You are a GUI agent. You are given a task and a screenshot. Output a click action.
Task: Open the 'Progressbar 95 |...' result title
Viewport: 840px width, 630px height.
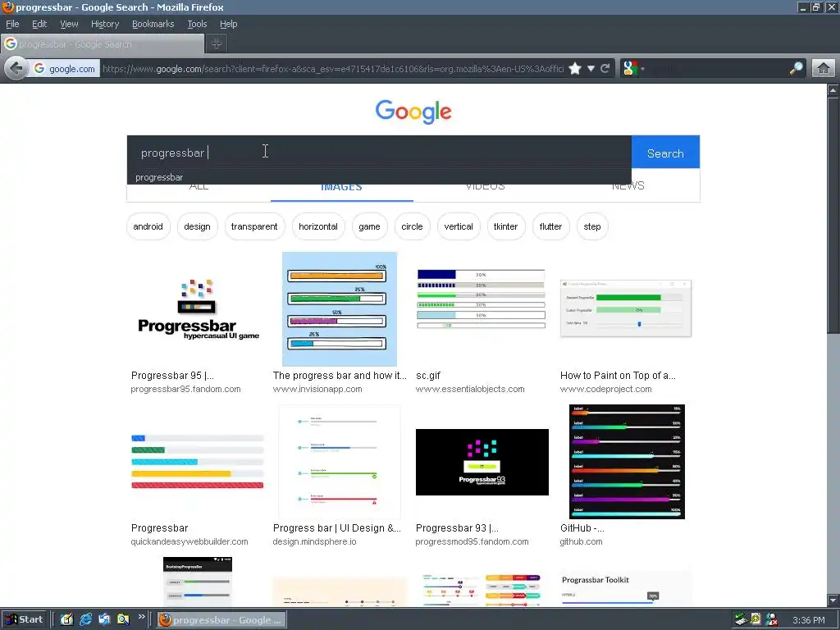click(172, 376)
